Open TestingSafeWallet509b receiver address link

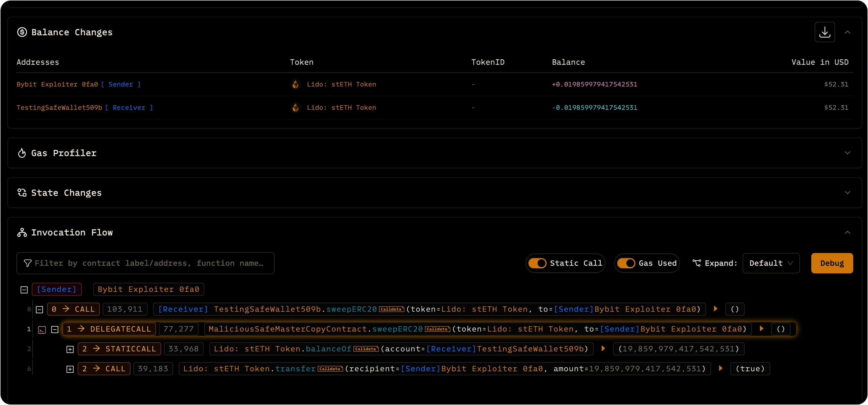pos(59,107)
